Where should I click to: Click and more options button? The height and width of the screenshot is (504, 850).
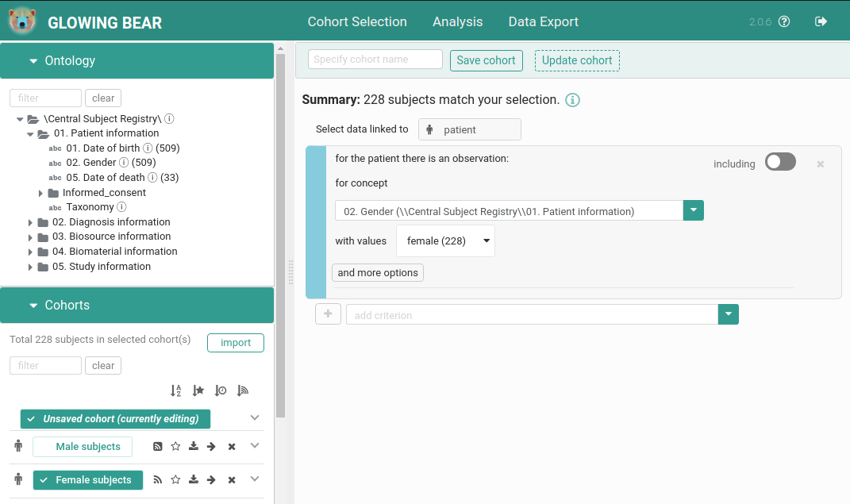click(377, 272)
